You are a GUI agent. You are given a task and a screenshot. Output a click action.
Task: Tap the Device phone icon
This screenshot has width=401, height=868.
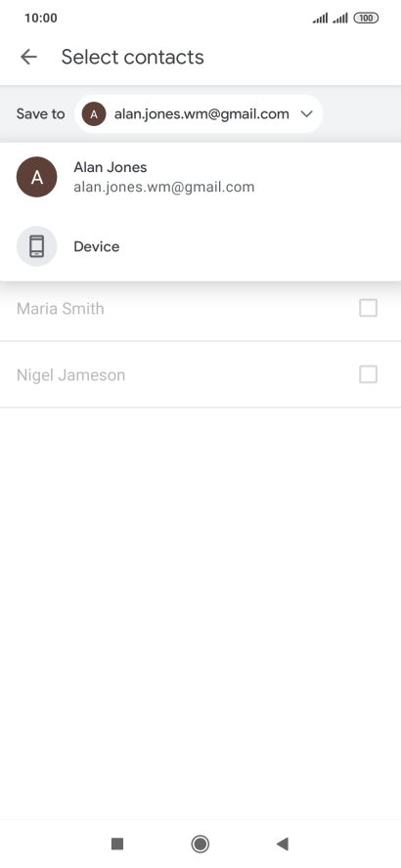point(36,246)
